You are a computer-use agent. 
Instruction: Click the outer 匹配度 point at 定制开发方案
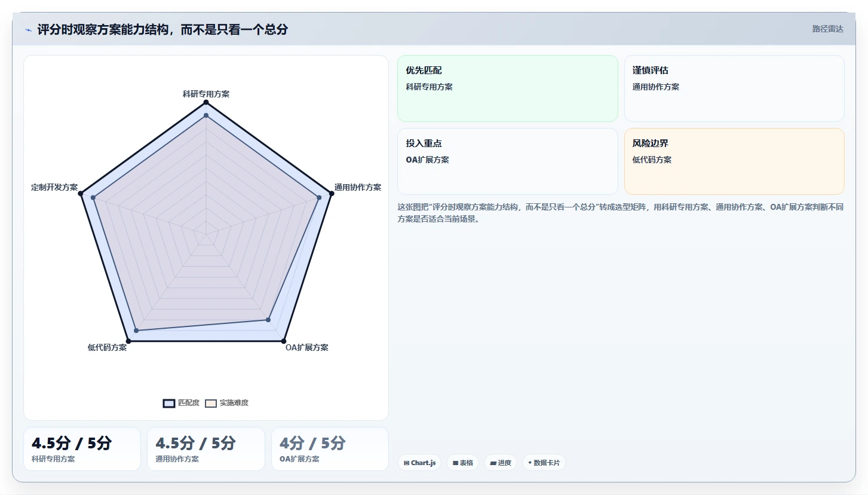pyautogui.click(x=81, y=194)
